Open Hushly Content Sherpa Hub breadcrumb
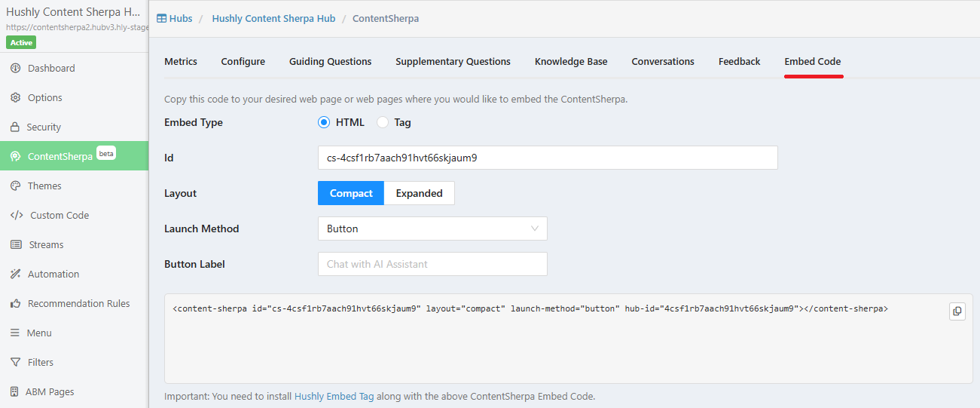Screen dimensions: 980x408 pos(273,18)
